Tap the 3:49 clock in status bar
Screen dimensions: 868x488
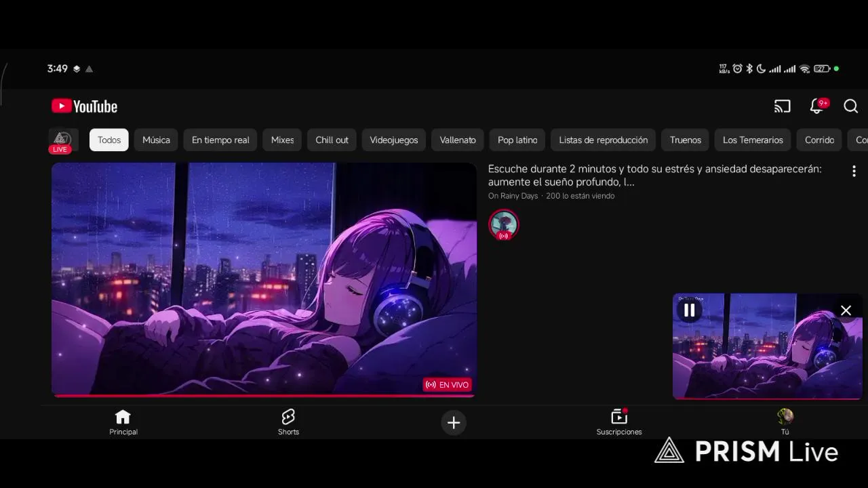point(58,68)
